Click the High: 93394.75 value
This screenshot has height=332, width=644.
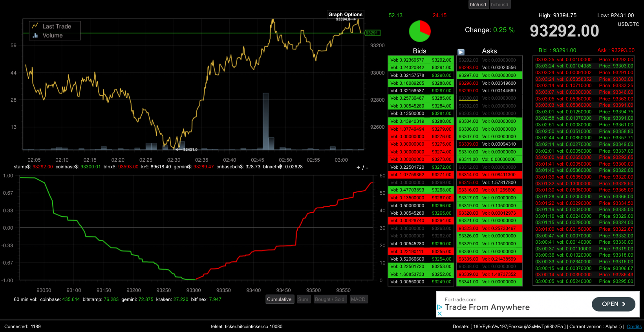(558, 15)
